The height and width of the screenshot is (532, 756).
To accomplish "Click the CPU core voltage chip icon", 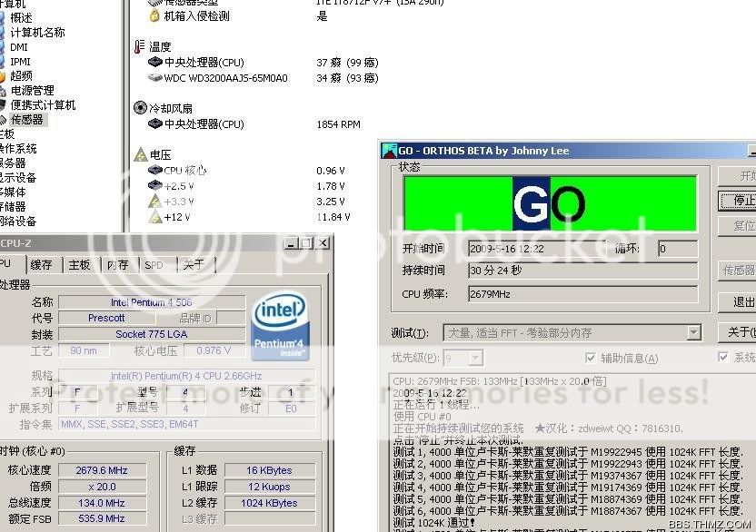I will (154, 170).
